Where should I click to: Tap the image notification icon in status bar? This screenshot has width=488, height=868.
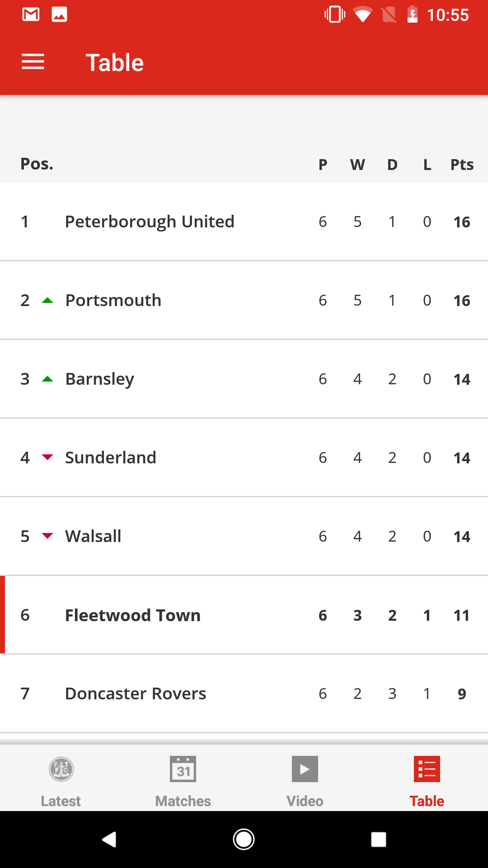(59, 14)
